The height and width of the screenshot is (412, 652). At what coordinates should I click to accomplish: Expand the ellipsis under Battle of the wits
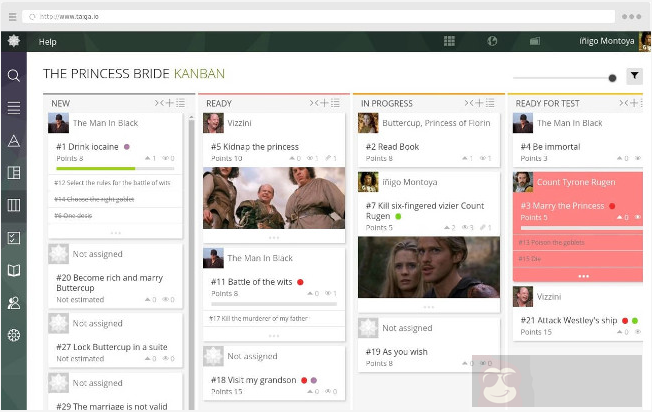pyautogui.click(x=274, y=336)
